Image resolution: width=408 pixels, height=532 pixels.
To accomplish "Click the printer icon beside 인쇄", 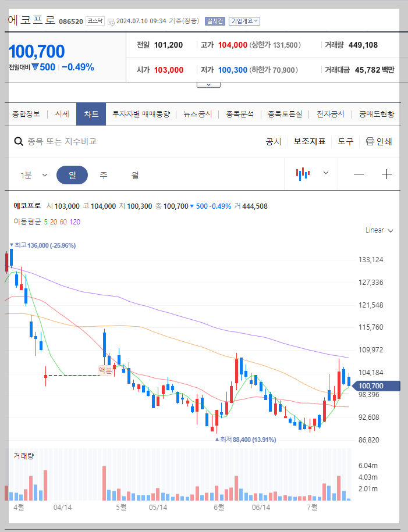I will pyautogui.click(x=370, y=141).
